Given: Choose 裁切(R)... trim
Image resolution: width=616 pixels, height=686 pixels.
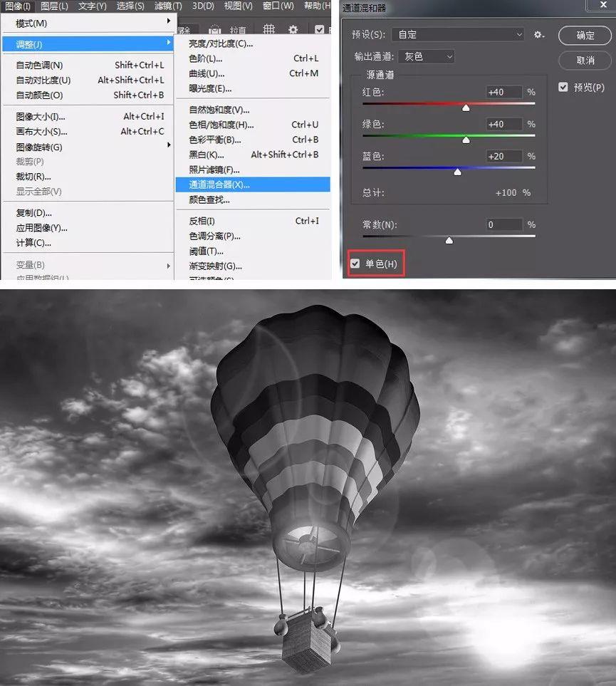Looking at the screenshot, I should click(88, 177).
